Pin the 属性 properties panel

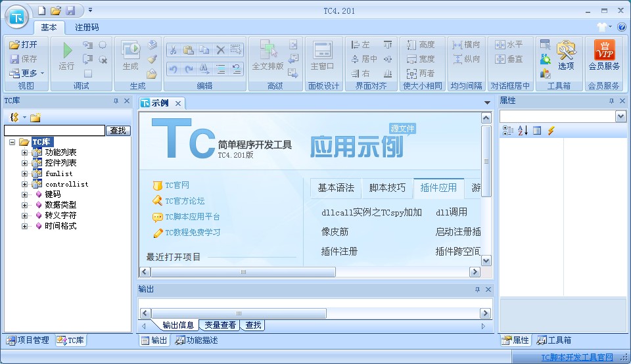611,101
